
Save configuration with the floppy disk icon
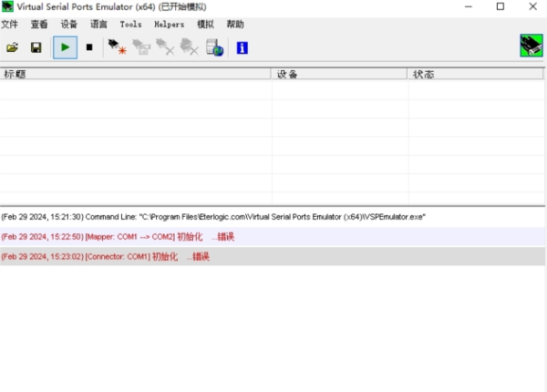point(36,47)
